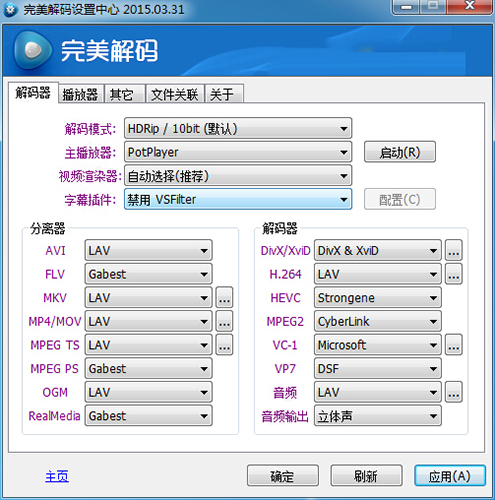
Task: Open the 音频 LAV decoder dropdown
Action: pos(378,392)
